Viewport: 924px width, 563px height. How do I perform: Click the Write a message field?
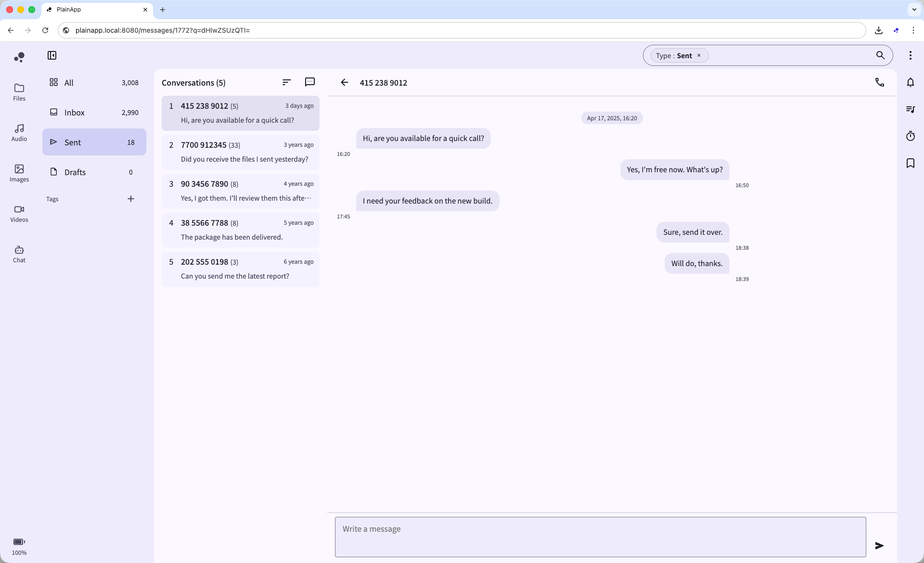click(x=600, y=537)
